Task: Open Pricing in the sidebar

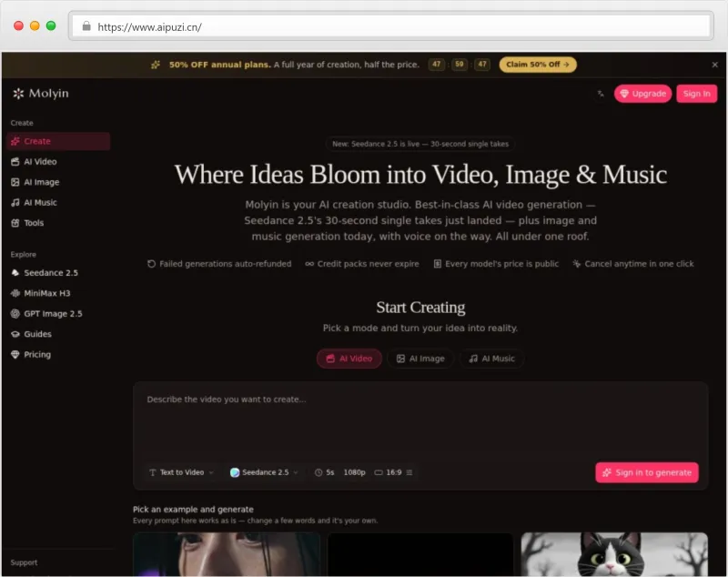Action: point(58,355)
